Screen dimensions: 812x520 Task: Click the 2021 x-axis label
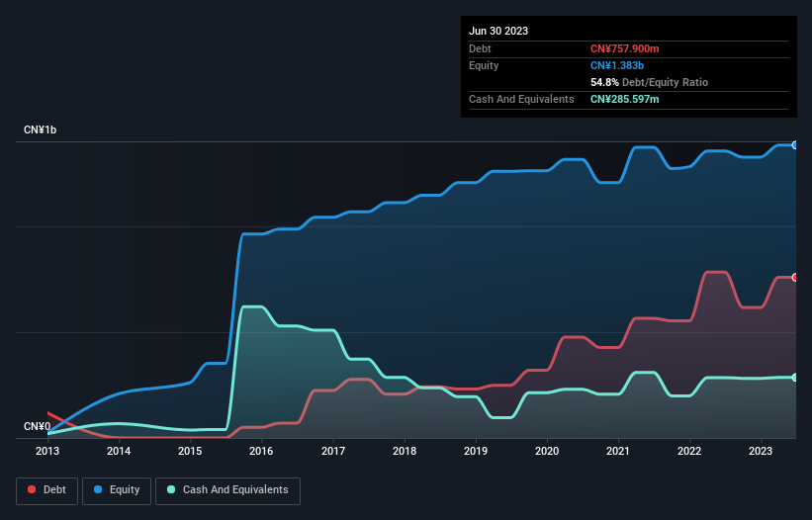pos(618,451)
